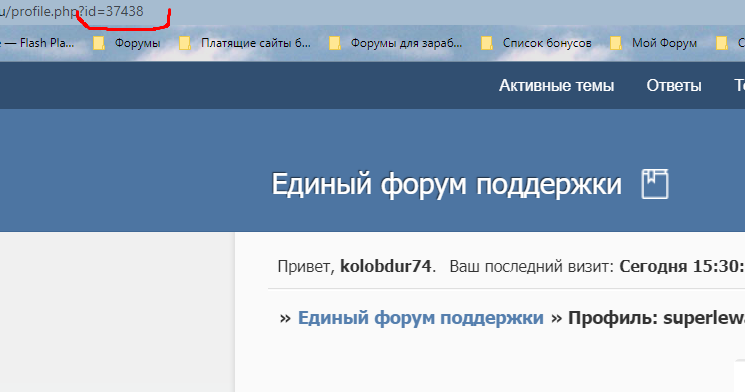Open Платящие сайты б... bookmark folder
The width and height of the screenshot is (745, 392).
coord(256,43)
